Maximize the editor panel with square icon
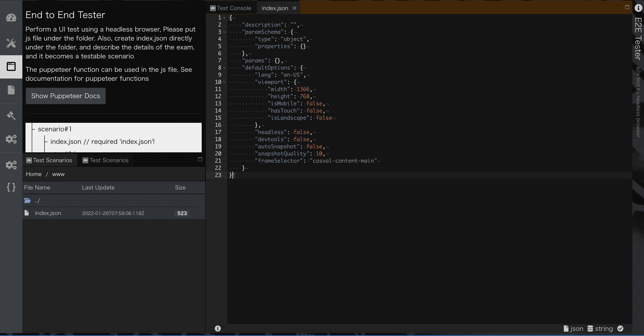The width and height of the screenshot is (644, 336). tap(627, 7)
